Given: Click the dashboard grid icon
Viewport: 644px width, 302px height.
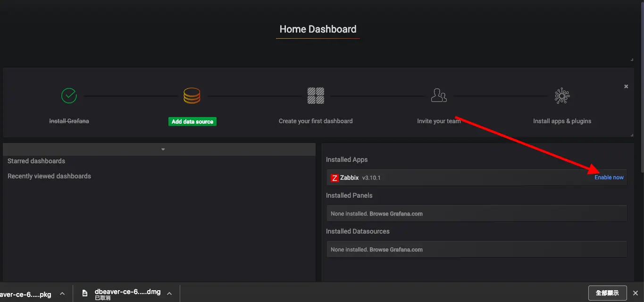Looking at the screenshot, I should (316, 95).
